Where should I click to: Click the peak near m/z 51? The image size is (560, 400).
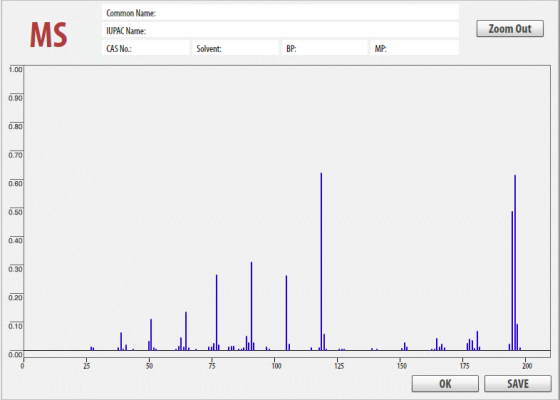151,335
